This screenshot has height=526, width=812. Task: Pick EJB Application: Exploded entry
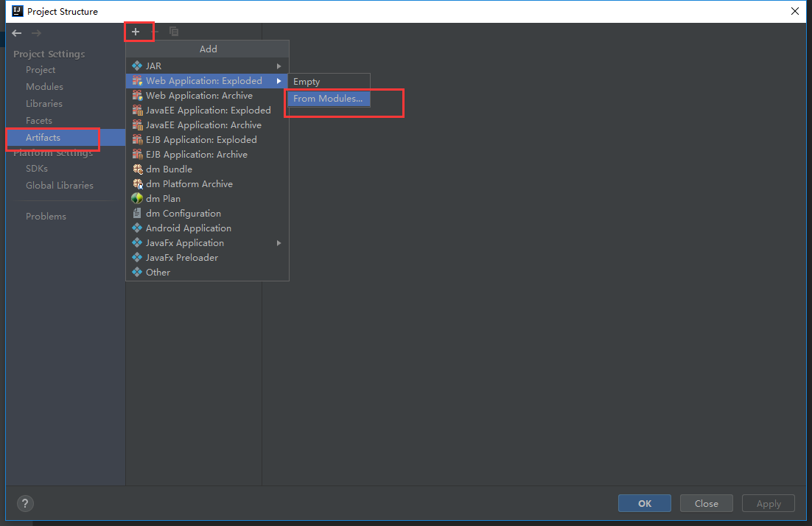(x=207, y=140)
